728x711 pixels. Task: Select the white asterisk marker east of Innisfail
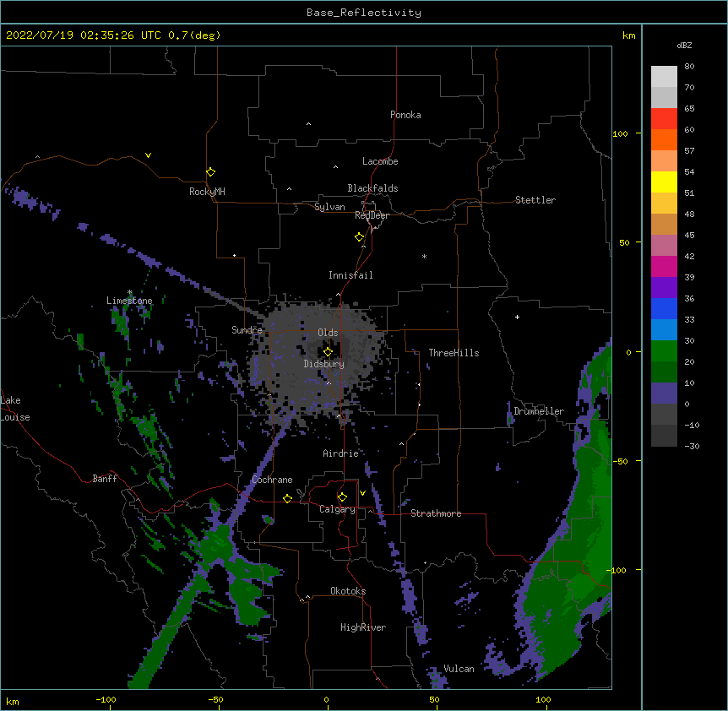pos(424,256)
